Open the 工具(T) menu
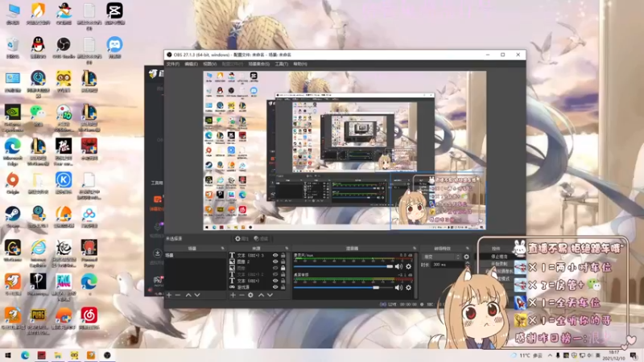The width and height of the screenshot is (644, 362). (x=281, y=64)
